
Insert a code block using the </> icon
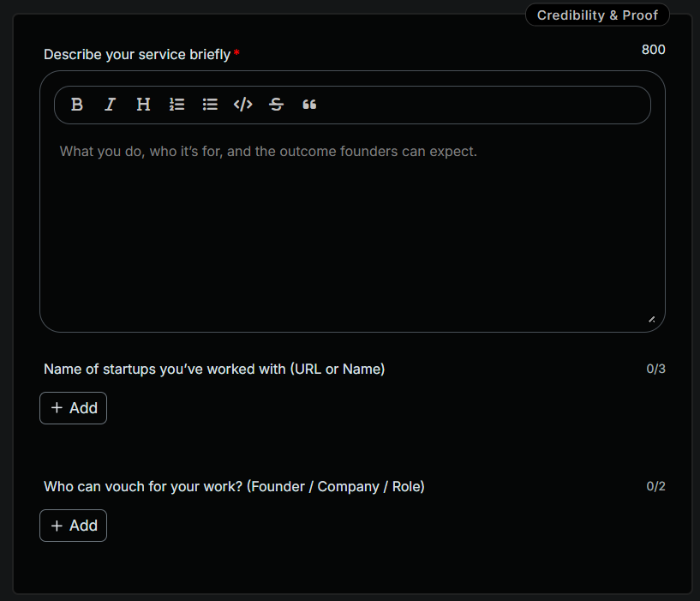click(x=242, y=104)
